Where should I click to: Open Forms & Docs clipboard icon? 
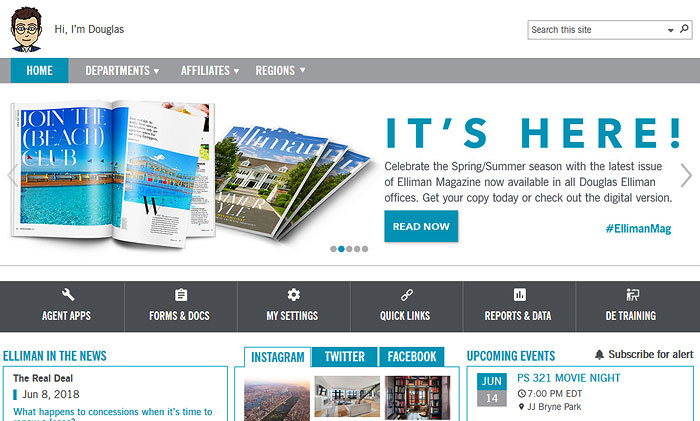[x=181, y=295]
